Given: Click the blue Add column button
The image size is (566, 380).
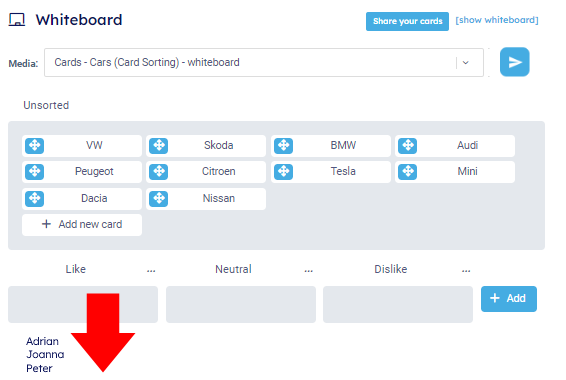Looking at the screenshot, I should pyautogui.click(x=509, y=299).
